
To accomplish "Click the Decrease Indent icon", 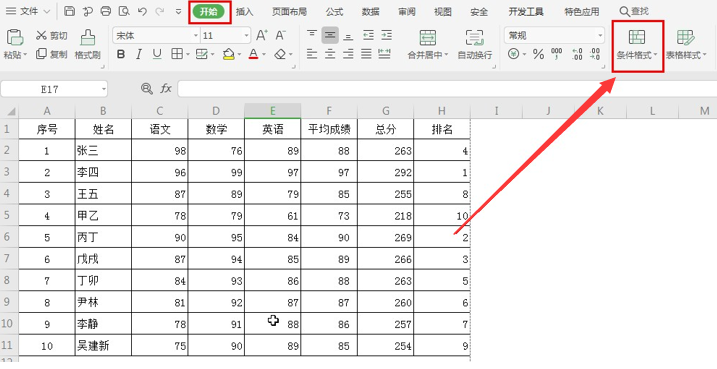I will (x=368, y=35).
